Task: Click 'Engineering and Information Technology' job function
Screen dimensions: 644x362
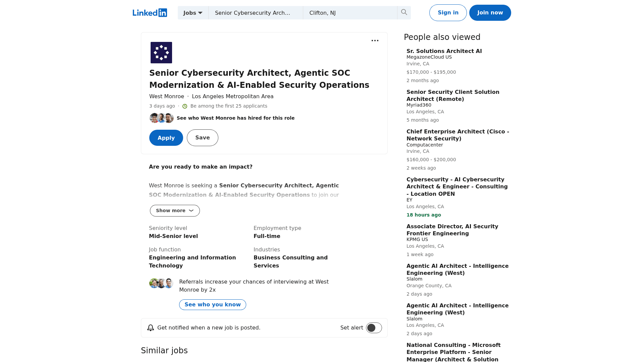Action: pos(193,262)
